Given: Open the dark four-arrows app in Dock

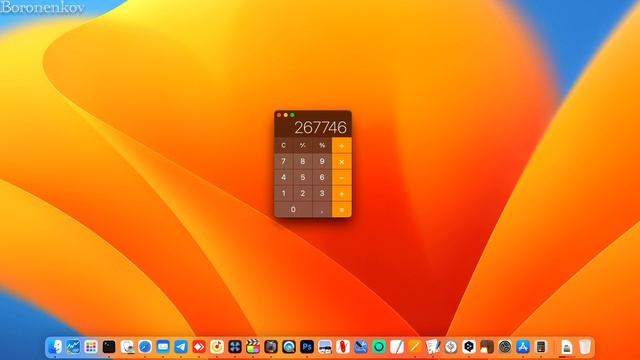Looking at the screenshot, I should (x=235, y=347).
